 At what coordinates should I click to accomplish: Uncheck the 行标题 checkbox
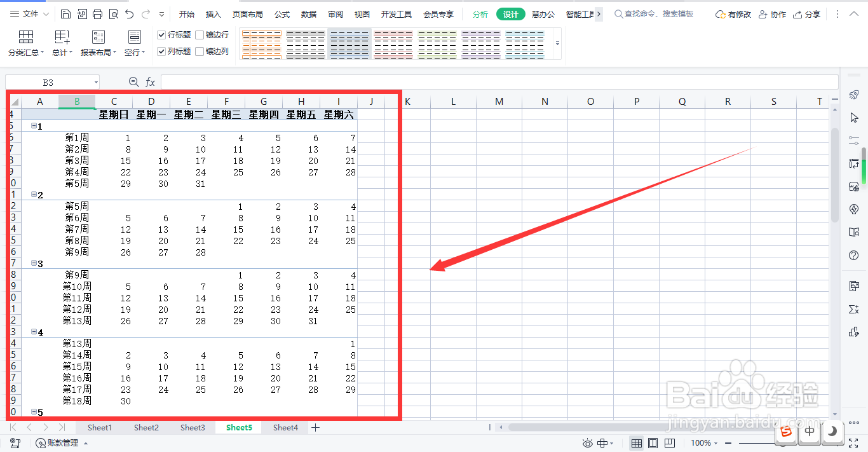tap(161, 35)
